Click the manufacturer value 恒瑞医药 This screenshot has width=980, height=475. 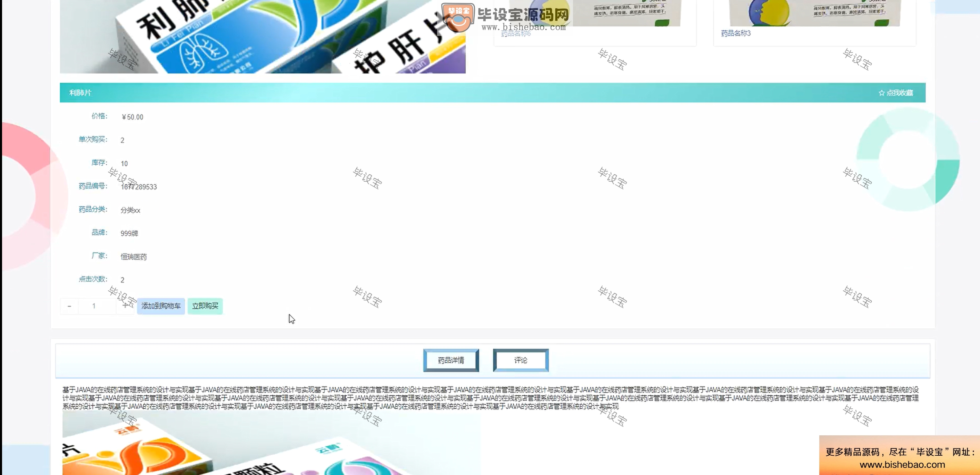(x=133, y=257)
